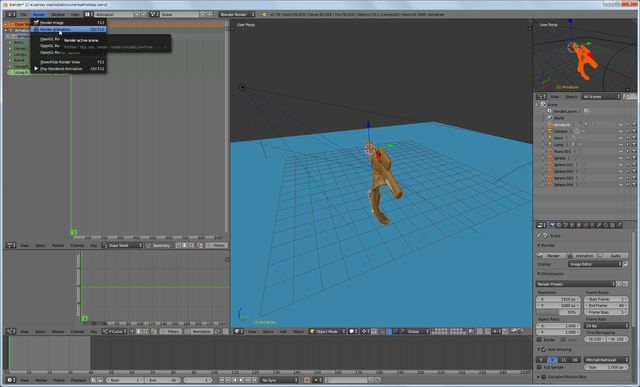Toggle visibility eye of Camera in outliner
This screenshot has height=387, width=640.
click(621, 131)
